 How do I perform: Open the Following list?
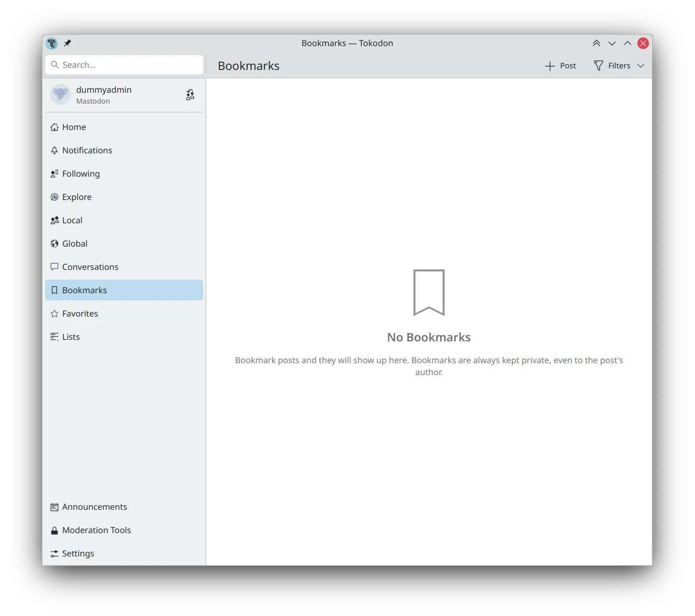pos(124,174)
